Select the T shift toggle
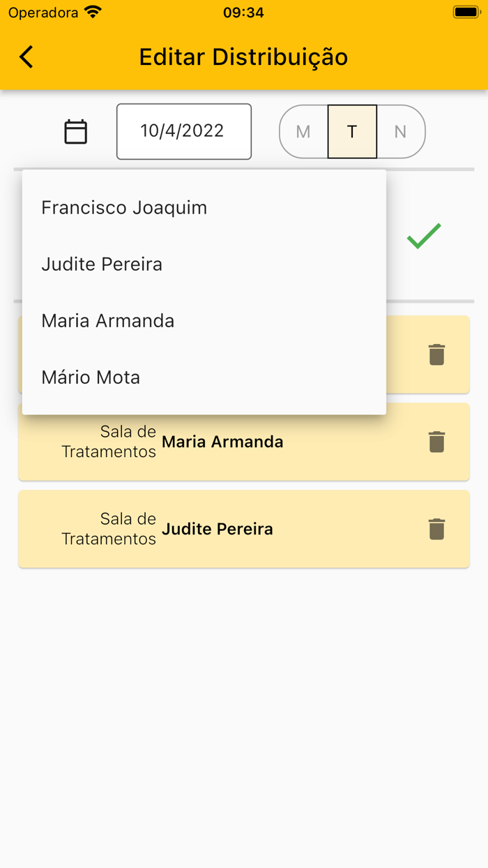488x868 pixels. coord(352,131)
